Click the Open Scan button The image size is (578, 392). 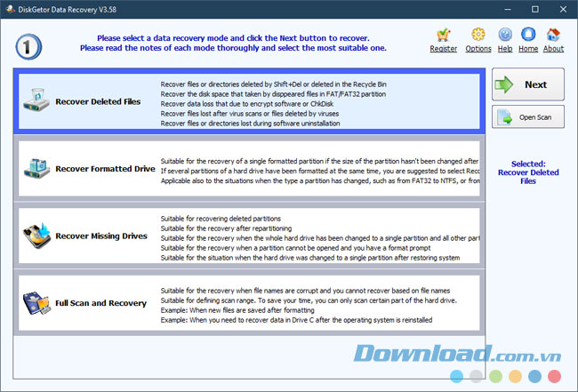tap(528, 117)
